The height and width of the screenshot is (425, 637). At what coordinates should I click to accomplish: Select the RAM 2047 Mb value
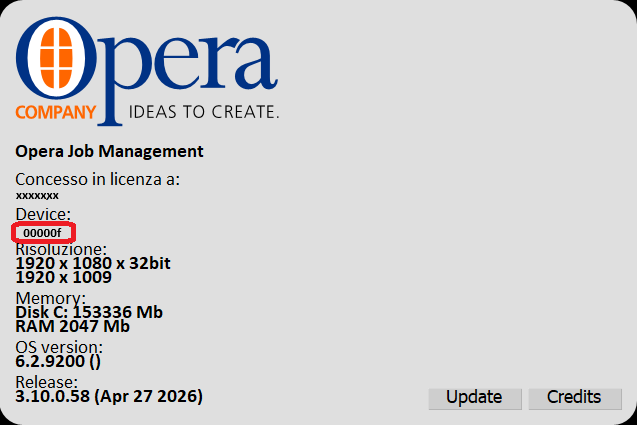73,326
